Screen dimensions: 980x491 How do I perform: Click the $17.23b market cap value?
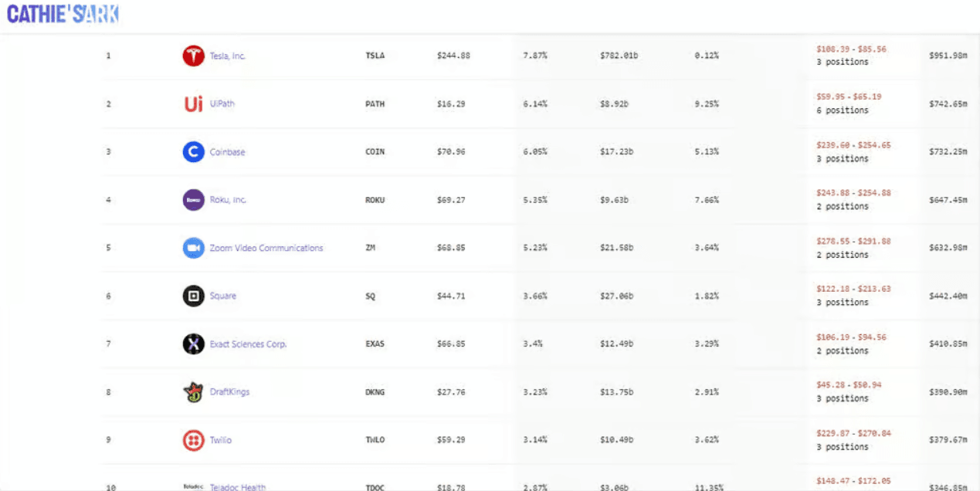tap(616, 152)
